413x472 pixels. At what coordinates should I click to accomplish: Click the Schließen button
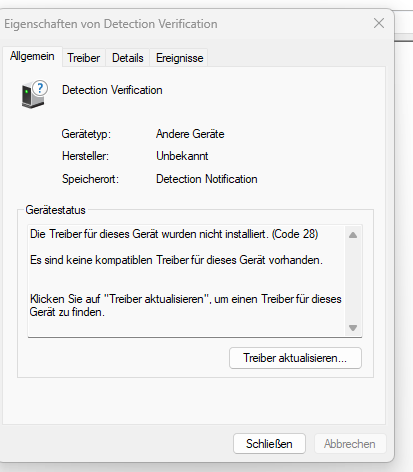(269, 444)
